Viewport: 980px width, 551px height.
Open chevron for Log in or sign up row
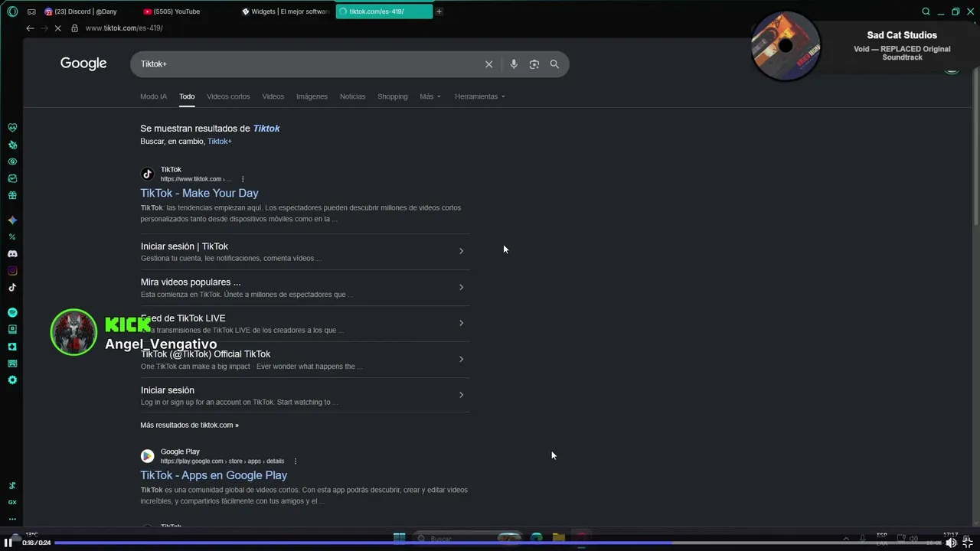tap(461, 395)
